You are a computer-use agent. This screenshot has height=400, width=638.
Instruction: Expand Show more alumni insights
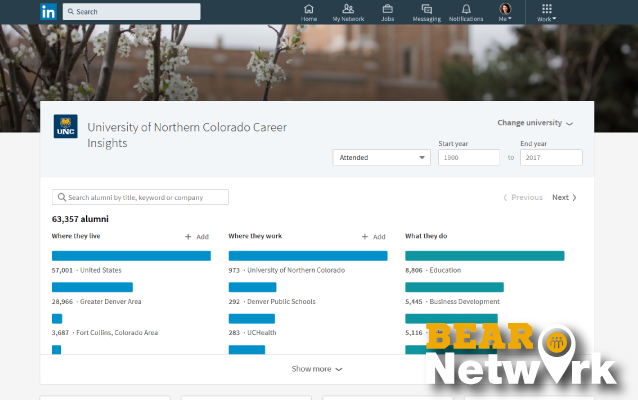(317, 369)
